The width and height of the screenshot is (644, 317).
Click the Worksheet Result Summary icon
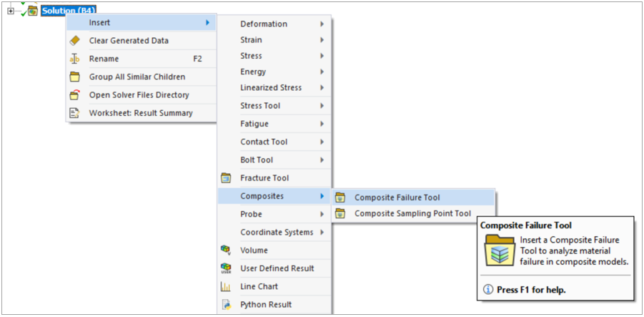[74, 112]
